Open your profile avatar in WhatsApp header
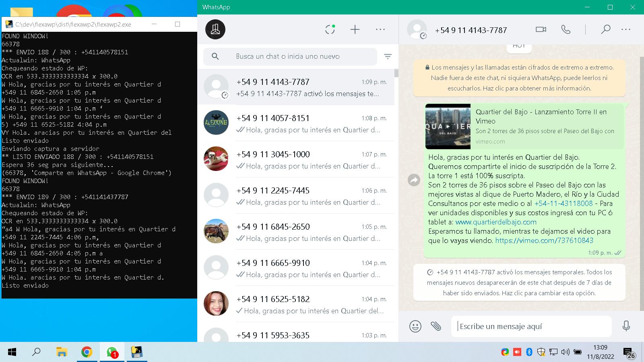 pos(215,29)
